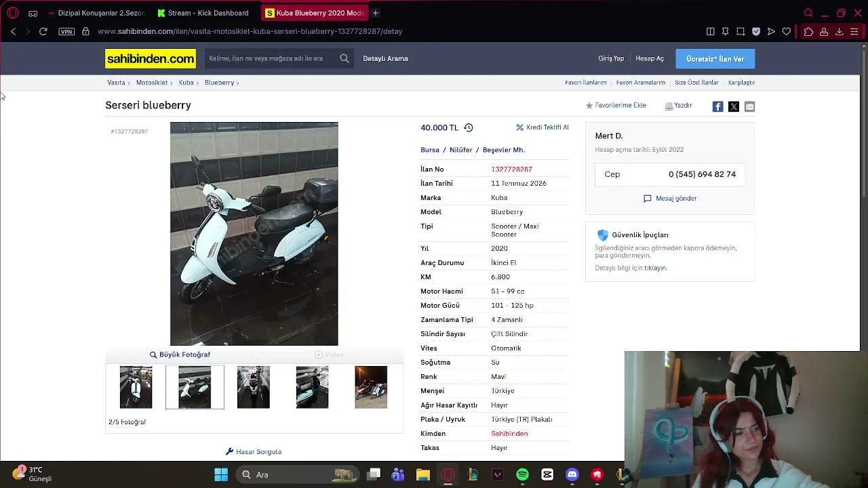
Task: Open Task View on the taskbar
Action: 374,474
